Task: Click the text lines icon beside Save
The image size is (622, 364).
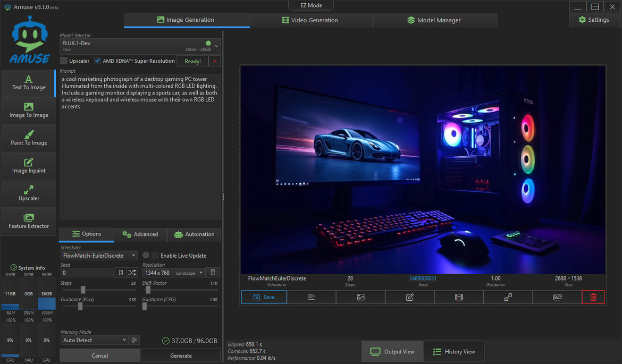Action: 312,297
